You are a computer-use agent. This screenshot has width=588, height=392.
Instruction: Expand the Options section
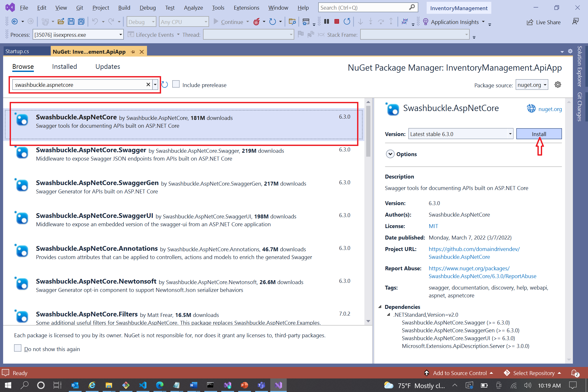tap(390, 154)
